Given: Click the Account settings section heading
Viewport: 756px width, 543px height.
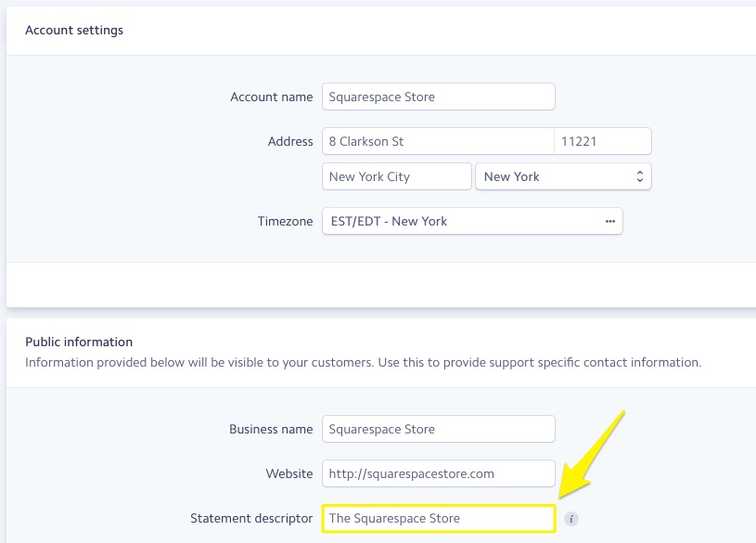Looking at the screenshot, I should coord(74,30).
